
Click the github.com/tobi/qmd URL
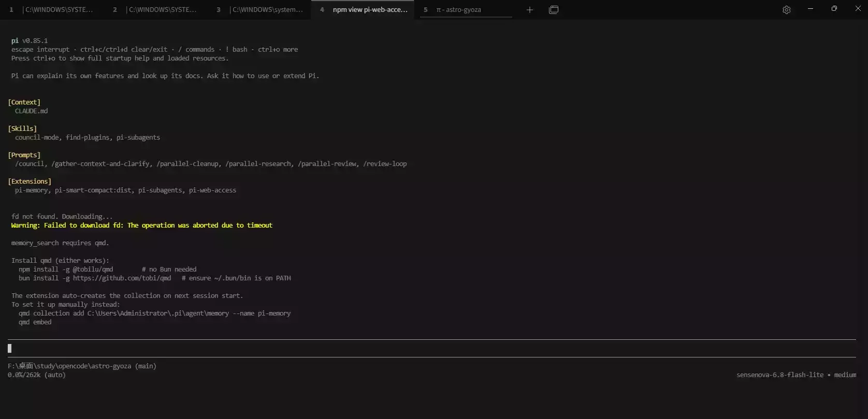pyautogui.click(x=122, y=278)
